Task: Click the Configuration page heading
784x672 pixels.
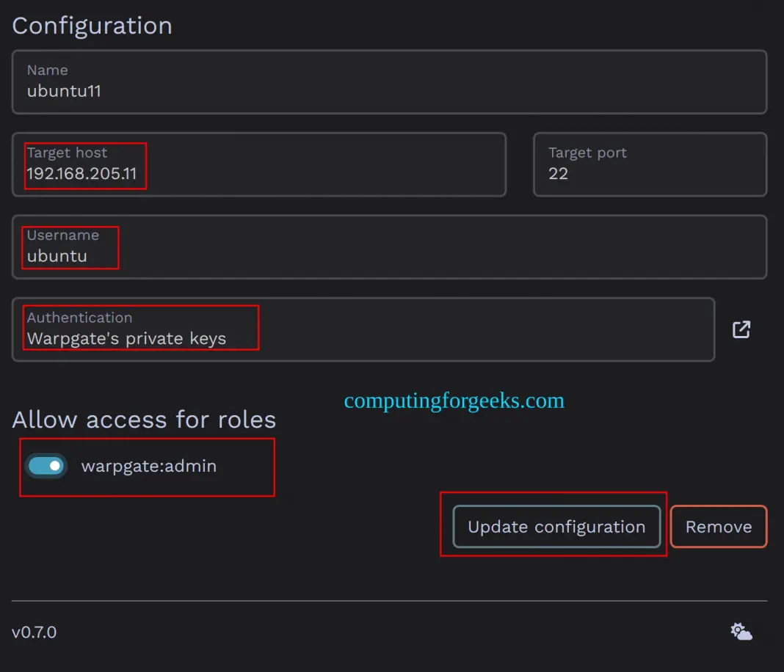Action: 92,26
